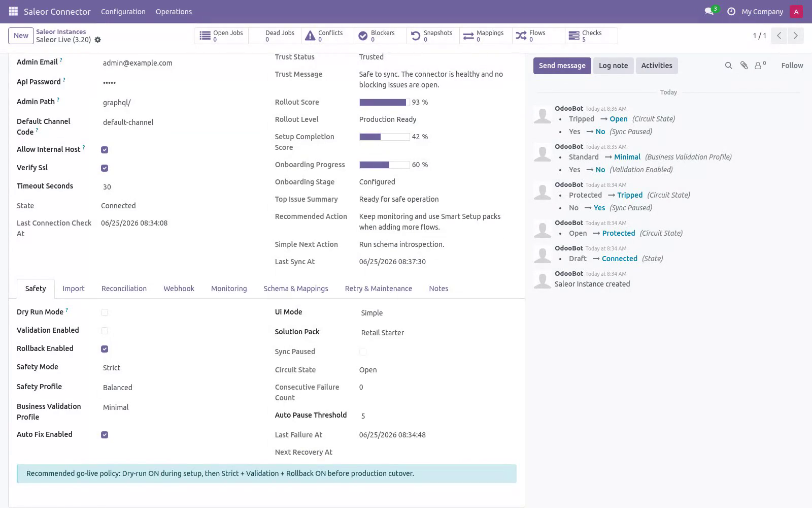This screenshot has height=508, width=812.
Task: Click Log note button
Action: point(613,66)
